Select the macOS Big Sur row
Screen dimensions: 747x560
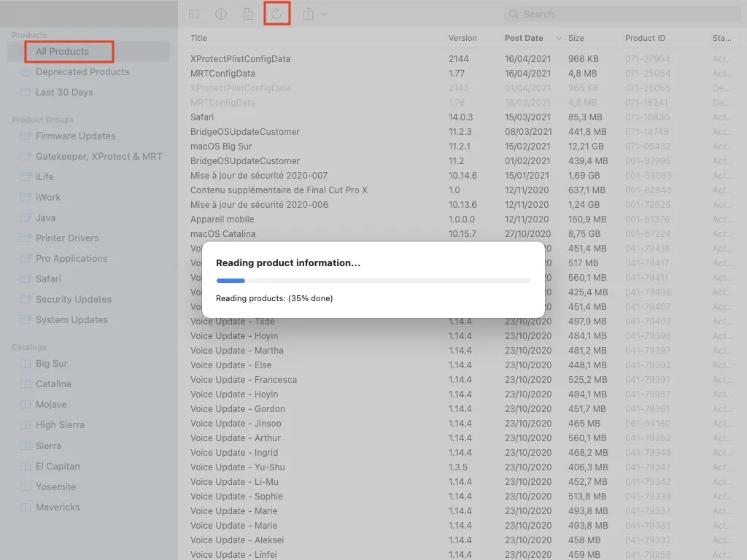click(x=462, y=147)
